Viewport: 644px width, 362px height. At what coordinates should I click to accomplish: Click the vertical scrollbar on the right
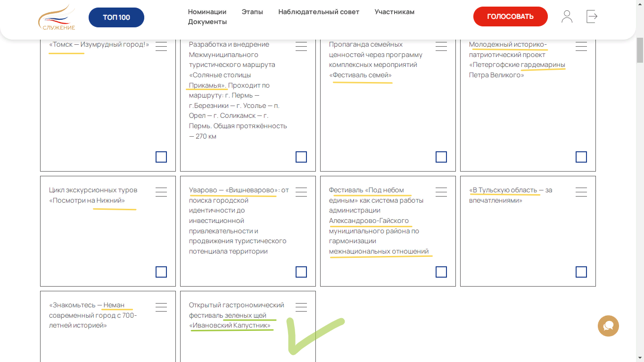640,49
